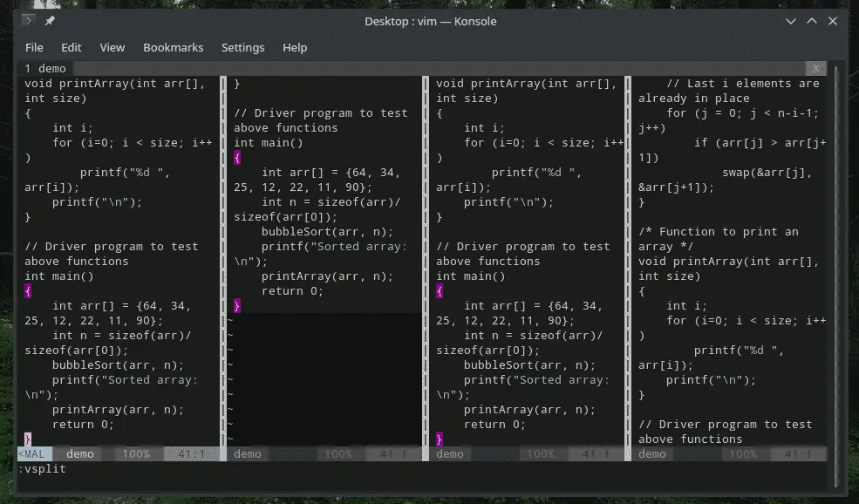Click 'printf("\n");' in the fourth pane
The height and width of the screenshot is (504, 859).
point(711,380)
